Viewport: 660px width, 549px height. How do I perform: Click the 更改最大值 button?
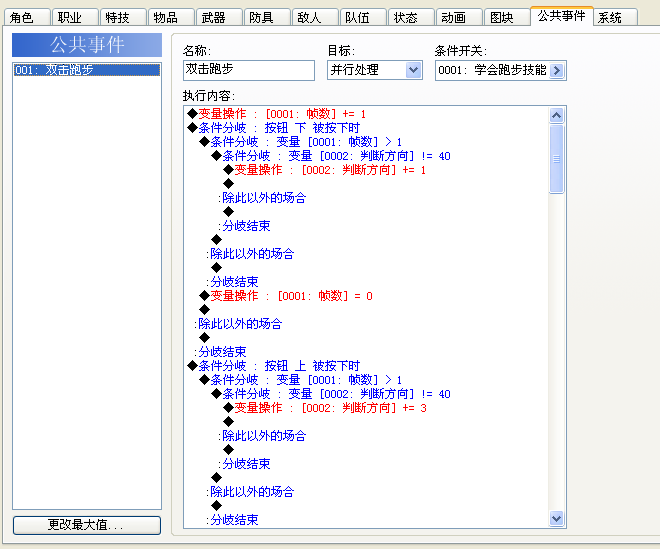tap(87, 525)
